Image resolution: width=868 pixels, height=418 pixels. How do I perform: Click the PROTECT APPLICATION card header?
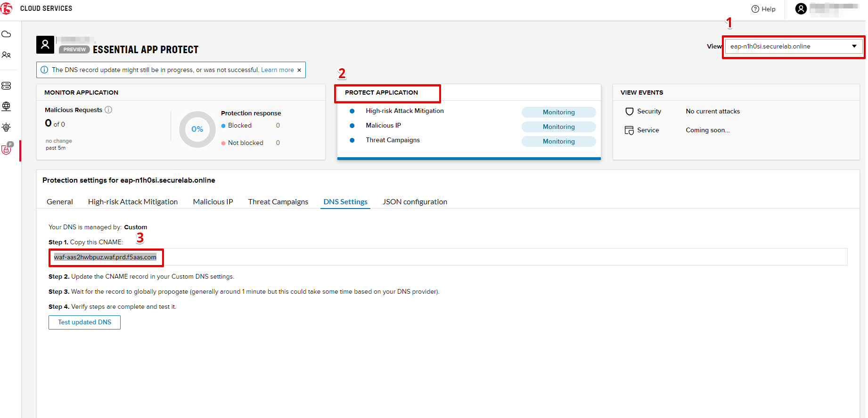coord(381,93)
